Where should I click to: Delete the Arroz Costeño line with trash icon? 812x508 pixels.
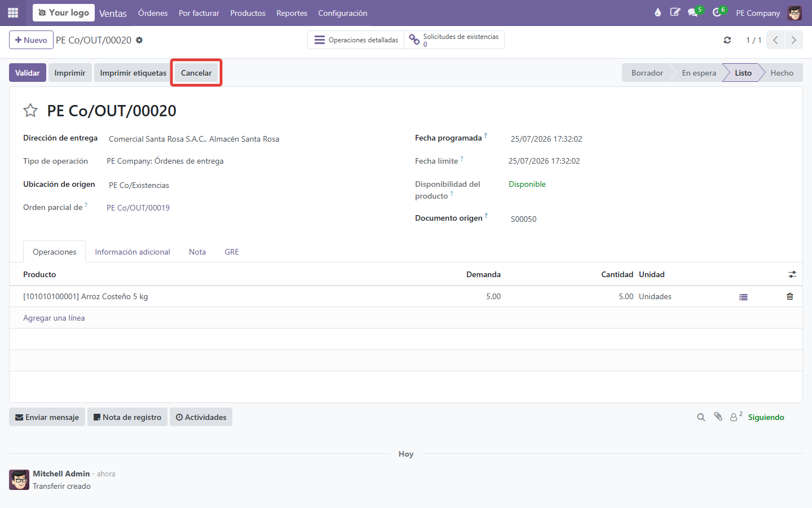pos(789,296)
